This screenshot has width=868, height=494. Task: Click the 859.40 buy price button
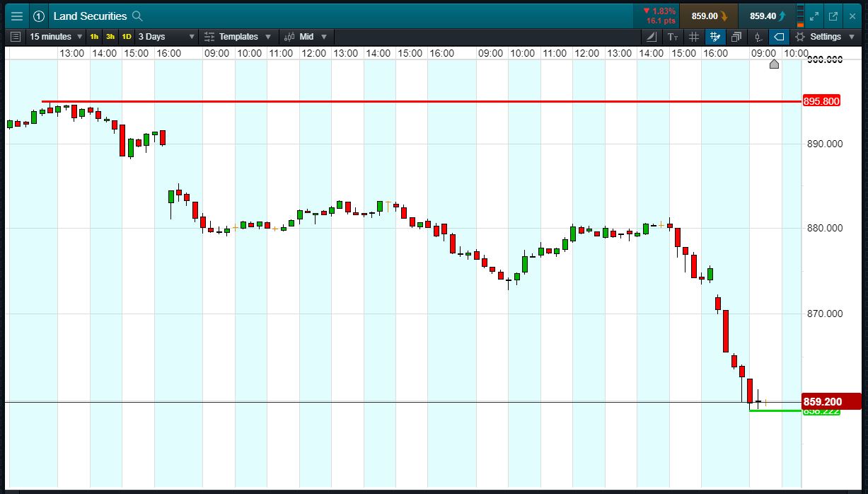click(x=766, y=16)
